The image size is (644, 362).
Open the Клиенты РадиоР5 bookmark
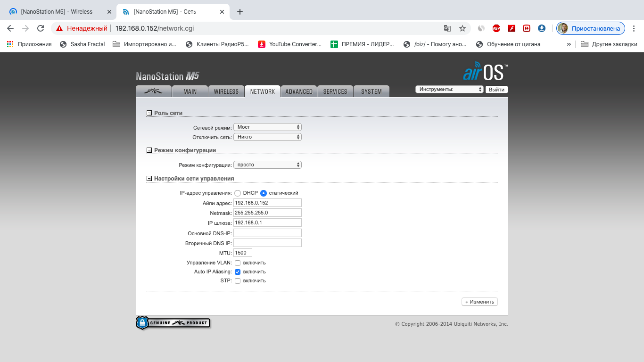click(217, 44)
